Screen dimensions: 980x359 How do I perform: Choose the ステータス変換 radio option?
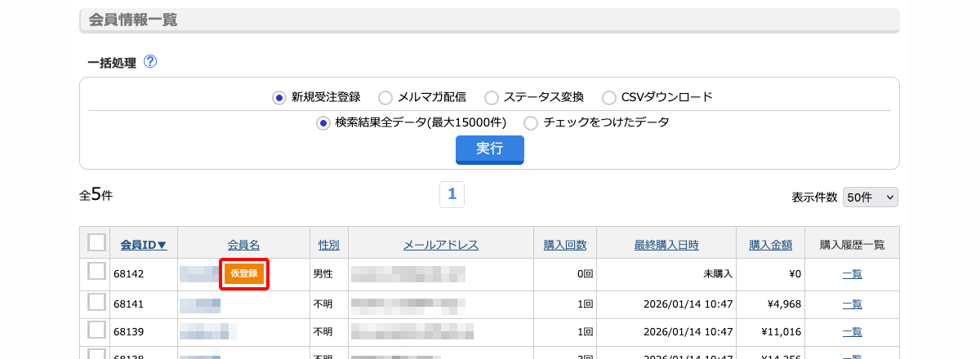click(x=492, y=97)
